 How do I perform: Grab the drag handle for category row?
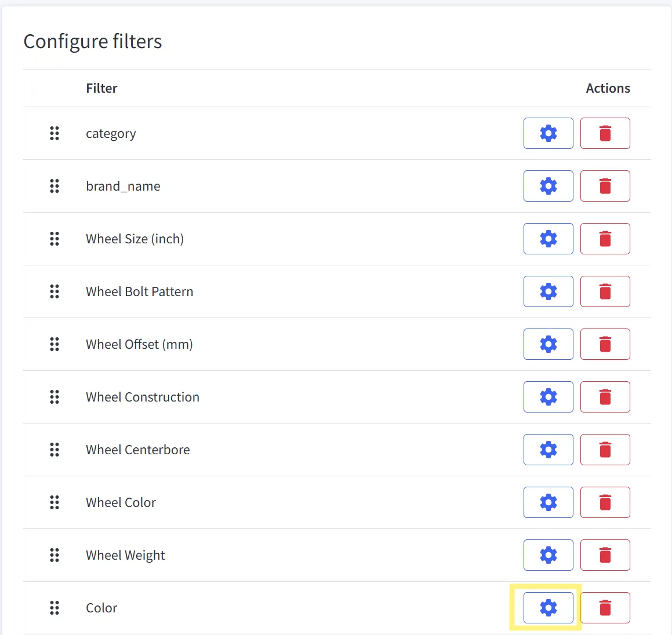click(x=55, y=133)
